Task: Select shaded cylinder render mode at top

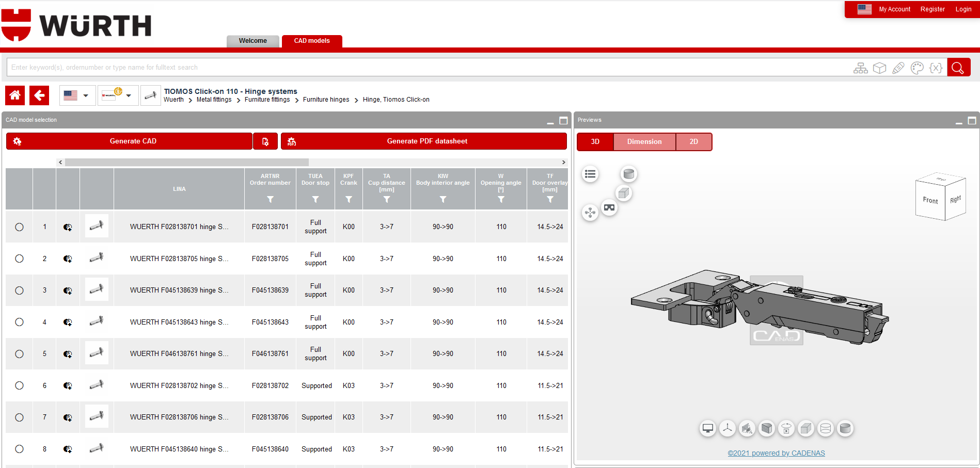Action: click(629, 174)
